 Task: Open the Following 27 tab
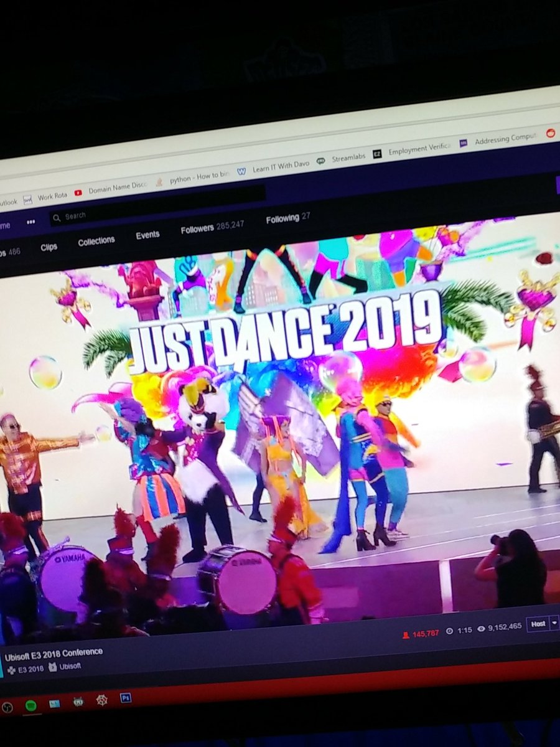[x=288, y=219]
